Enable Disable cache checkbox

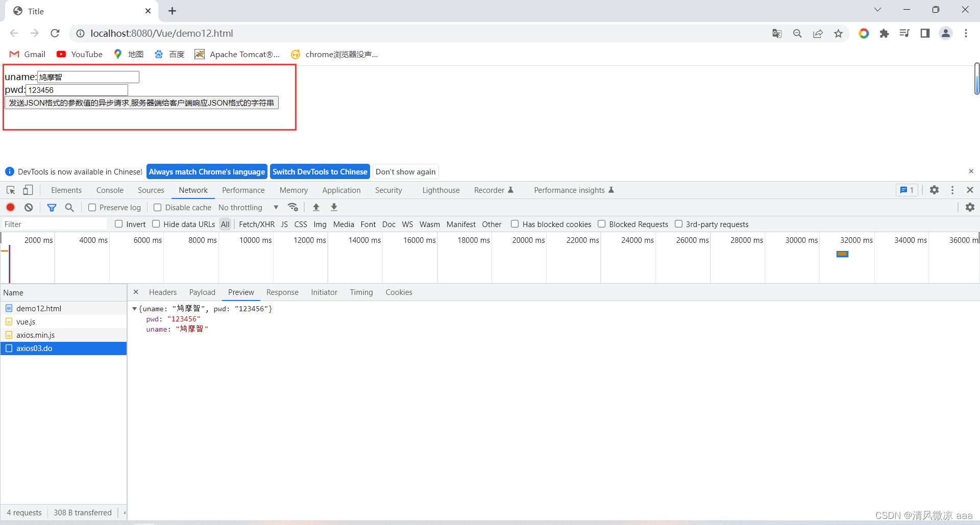pyautogui.click(x=158, y=207)
